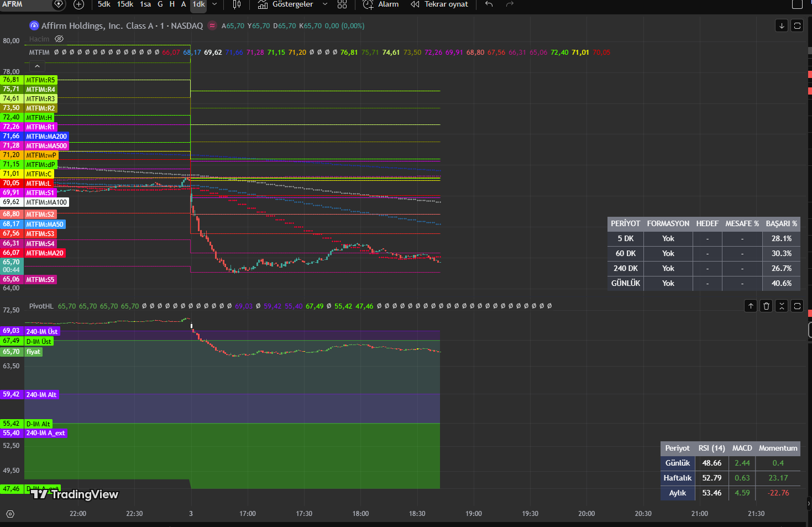
Task: Select the 5dk timeframe
Action: pos(104,4)
